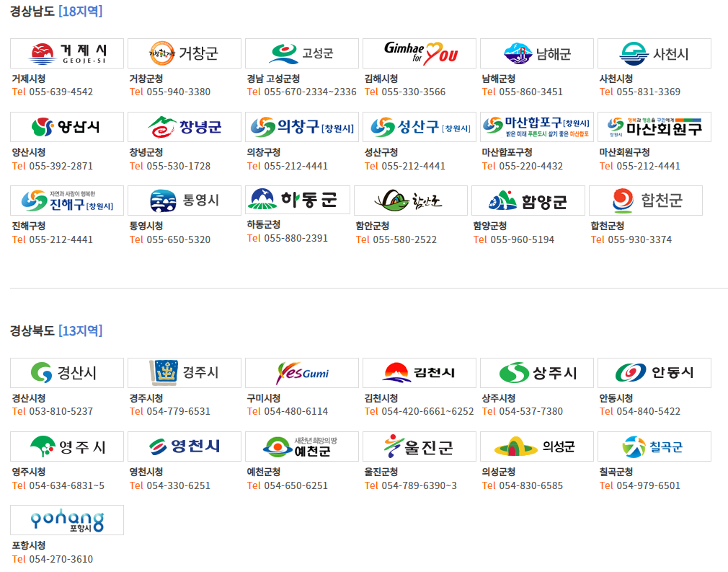Select the 영주시 logo banner
The width and height of the screenshot is (728, 572).
[67, 446]
